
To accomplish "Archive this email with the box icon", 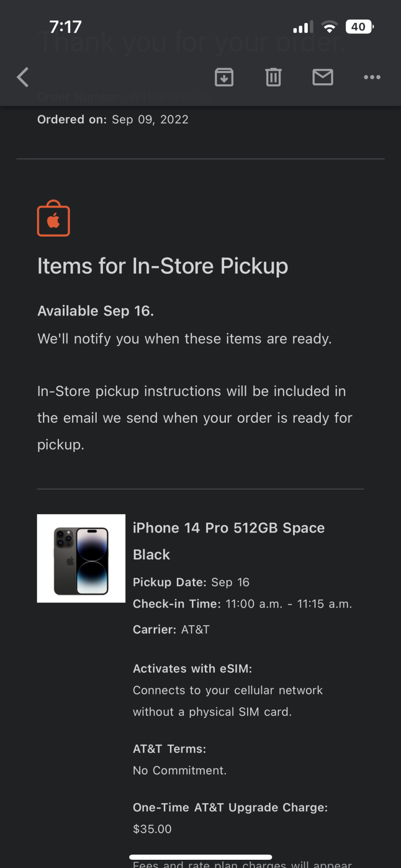I will click(224, 77).
